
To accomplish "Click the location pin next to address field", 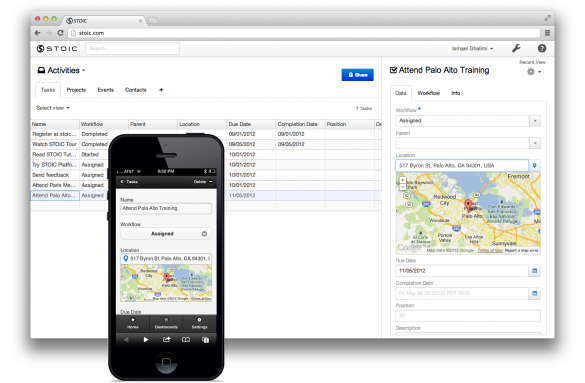I will [x=534, y=165].
